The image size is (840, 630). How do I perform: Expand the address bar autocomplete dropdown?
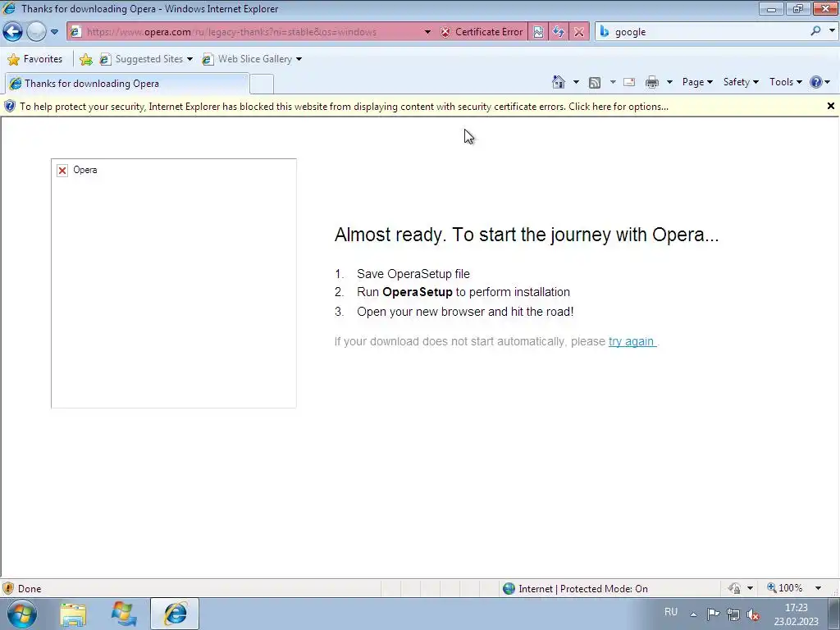[427, 32]
